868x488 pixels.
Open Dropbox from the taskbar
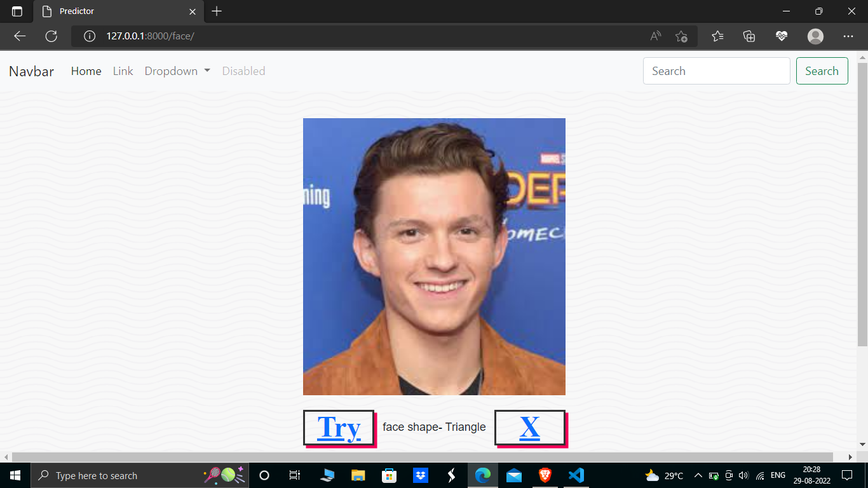pyautogui.click(x=420, y=475)
